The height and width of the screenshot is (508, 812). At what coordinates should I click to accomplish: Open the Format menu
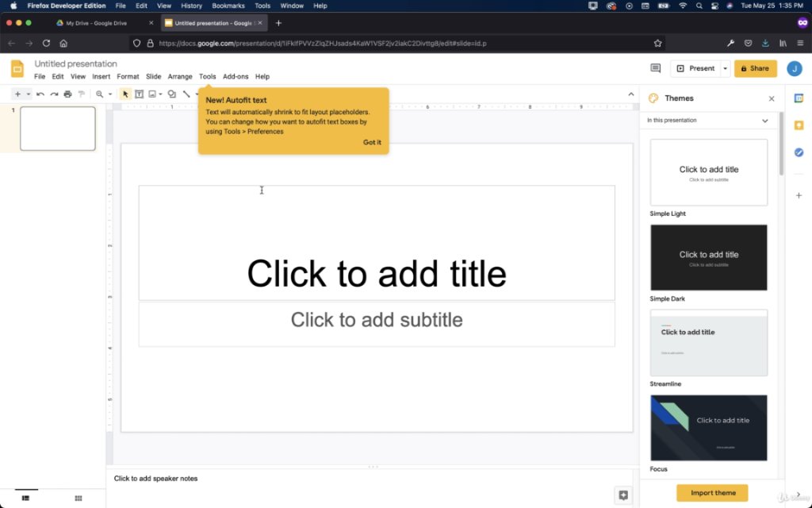(x=128, y=77)
